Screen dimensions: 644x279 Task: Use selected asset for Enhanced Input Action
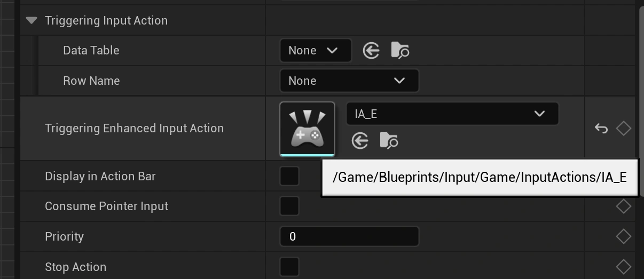coord(360,141)
